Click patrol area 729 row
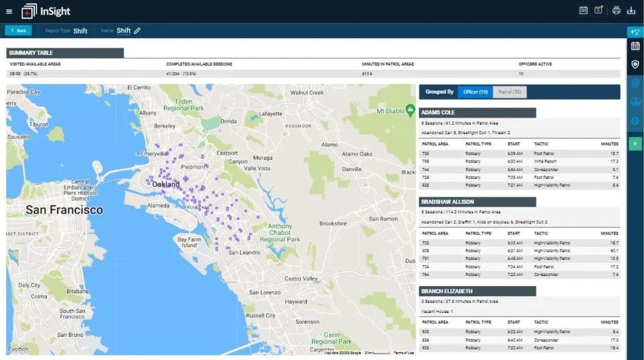Screen dimensions: 644x360 [519, 154]
